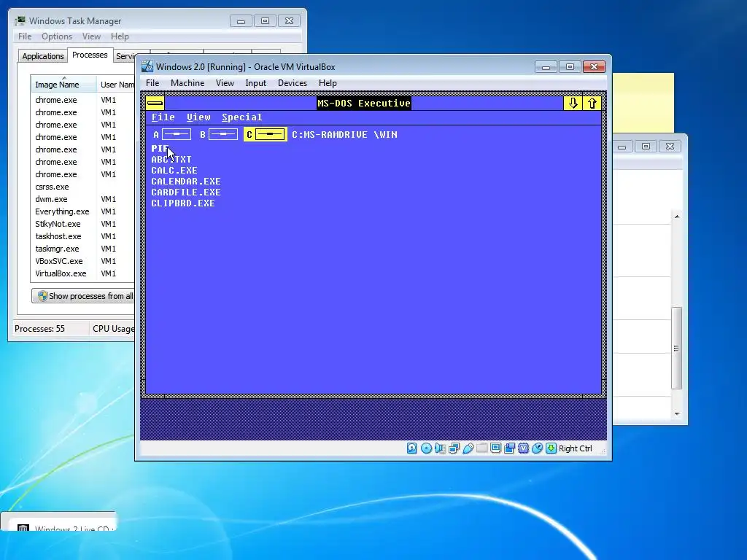Open MS-DOS Executive system menu box

(155, 103)
